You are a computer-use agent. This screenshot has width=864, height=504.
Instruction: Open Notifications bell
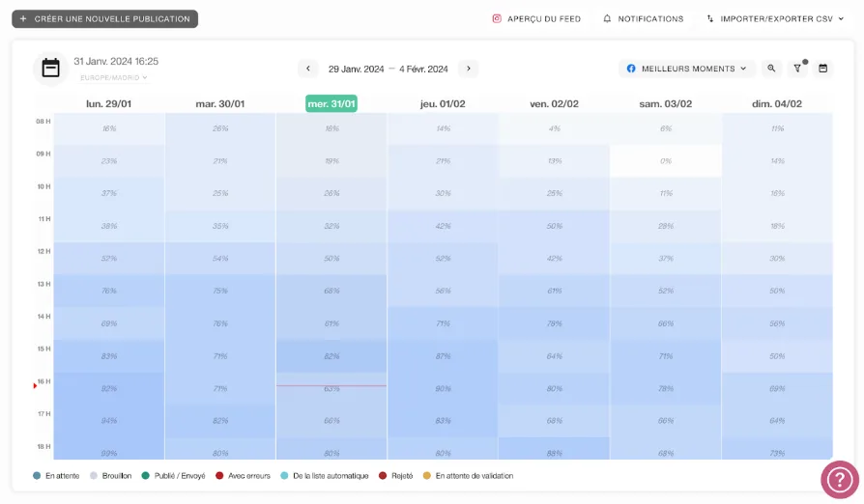643,18
